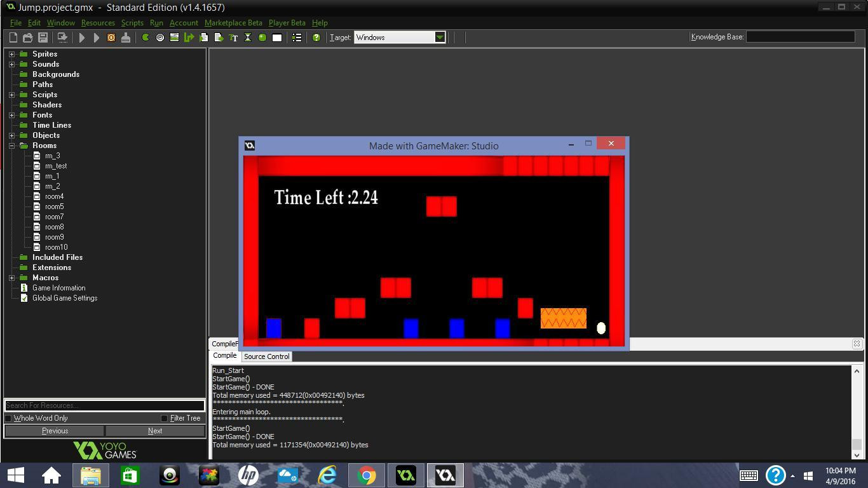Create a new sound resource
This screenshot has width=868, height=488.
coord(160,37)
